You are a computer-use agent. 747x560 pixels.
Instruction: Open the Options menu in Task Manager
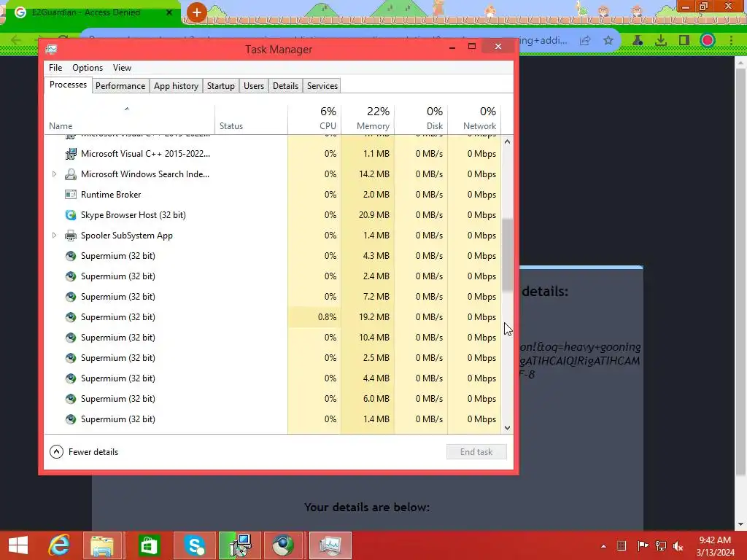[88, 68]
